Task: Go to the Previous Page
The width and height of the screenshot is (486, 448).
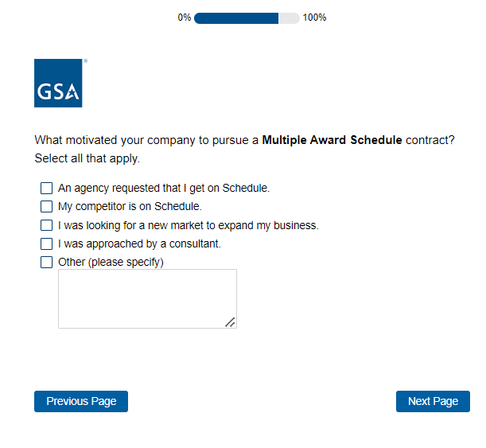Action: 81,402
